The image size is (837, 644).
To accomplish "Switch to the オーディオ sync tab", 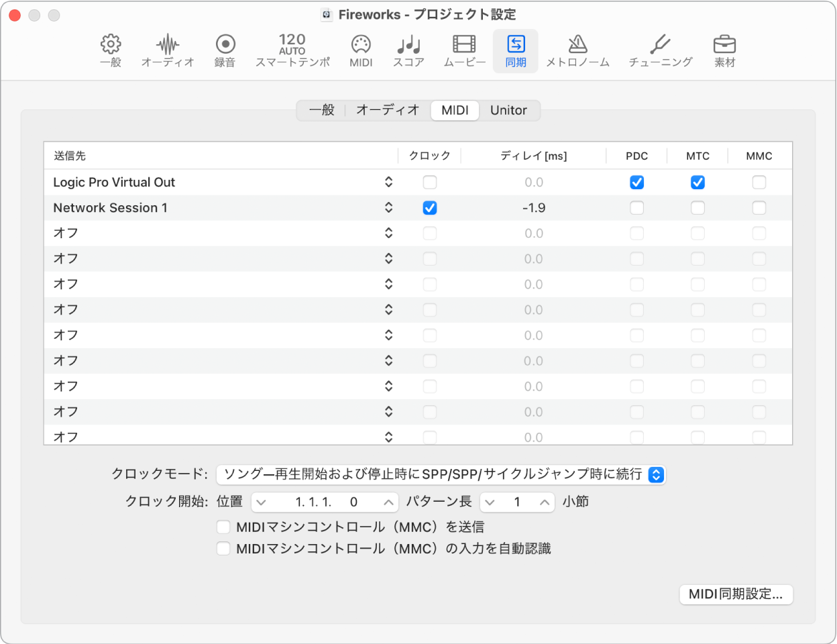I will (x=386, y=111).
